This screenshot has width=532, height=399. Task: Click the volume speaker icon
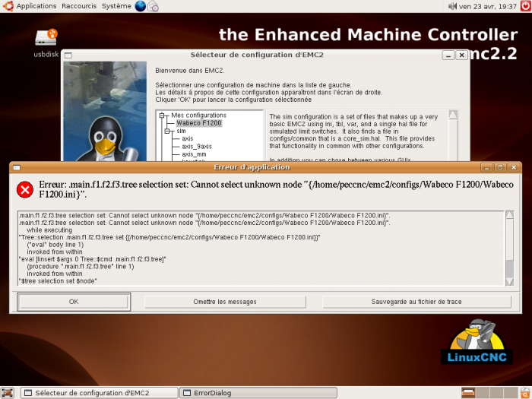453,6
